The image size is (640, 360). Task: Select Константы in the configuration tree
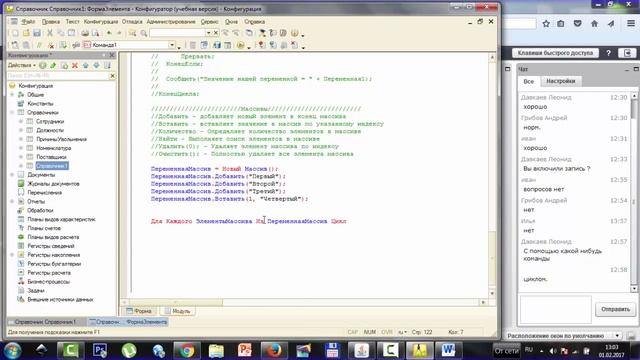click(40, 104)
